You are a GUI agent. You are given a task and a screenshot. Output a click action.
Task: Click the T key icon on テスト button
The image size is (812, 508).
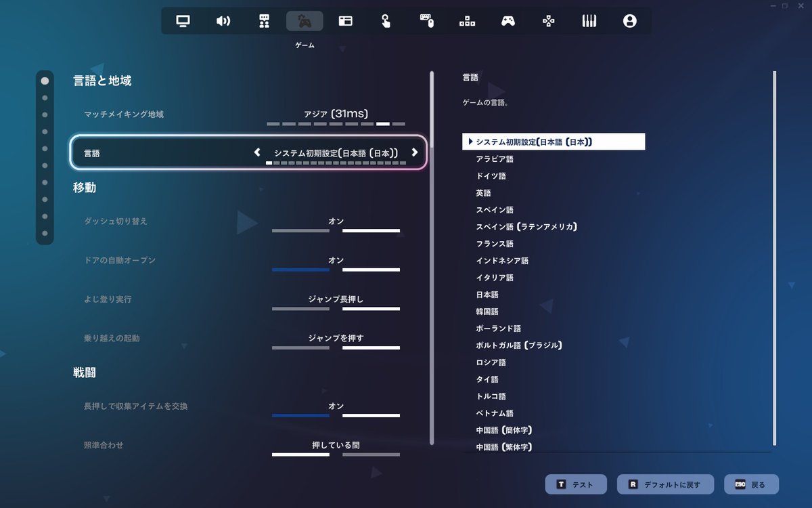click(x=561, y=484)
